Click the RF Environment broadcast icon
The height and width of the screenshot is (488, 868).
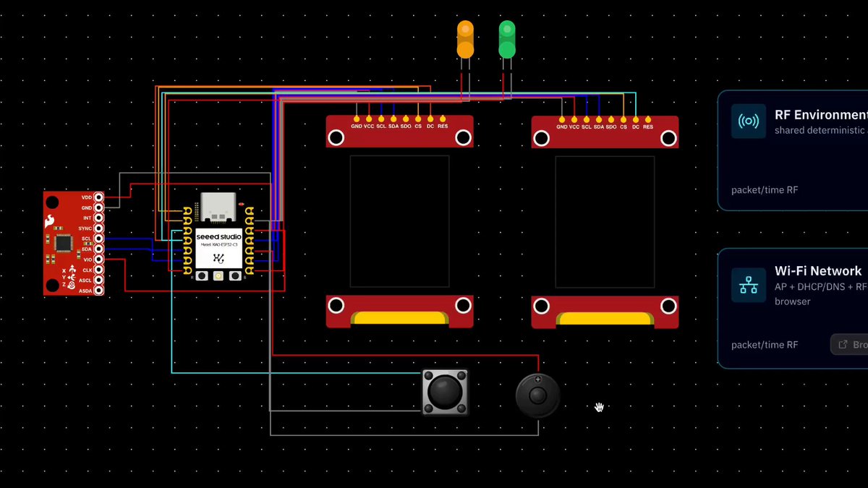[x=748, y=121]
